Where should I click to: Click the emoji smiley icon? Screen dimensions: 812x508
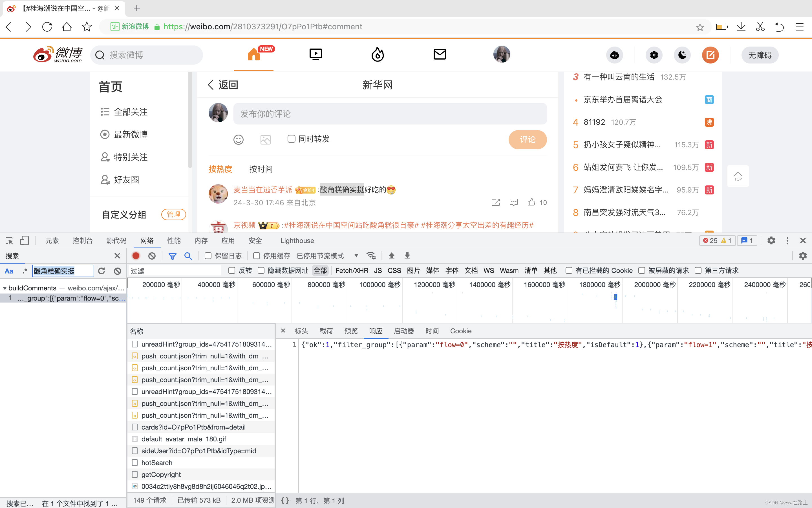(238, 139)
